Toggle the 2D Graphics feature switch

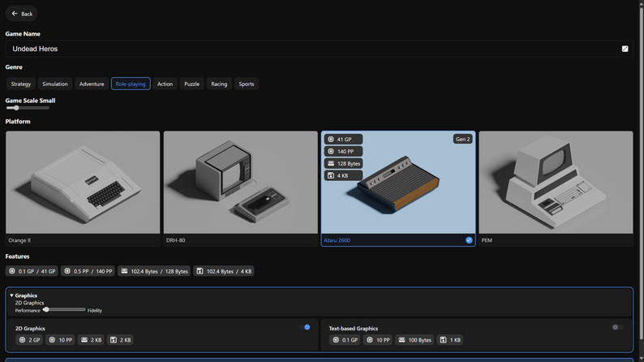(305, 327)
